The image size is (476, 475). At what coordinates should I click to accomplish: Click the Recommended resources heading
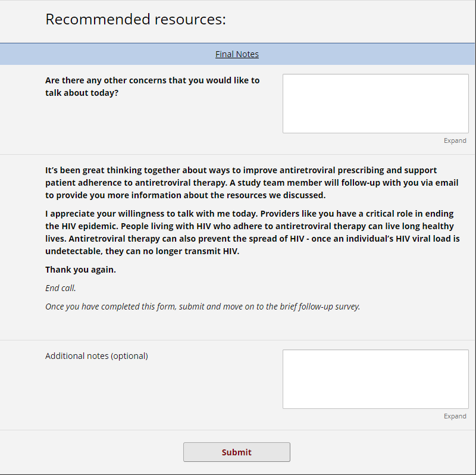pos(136,20)
